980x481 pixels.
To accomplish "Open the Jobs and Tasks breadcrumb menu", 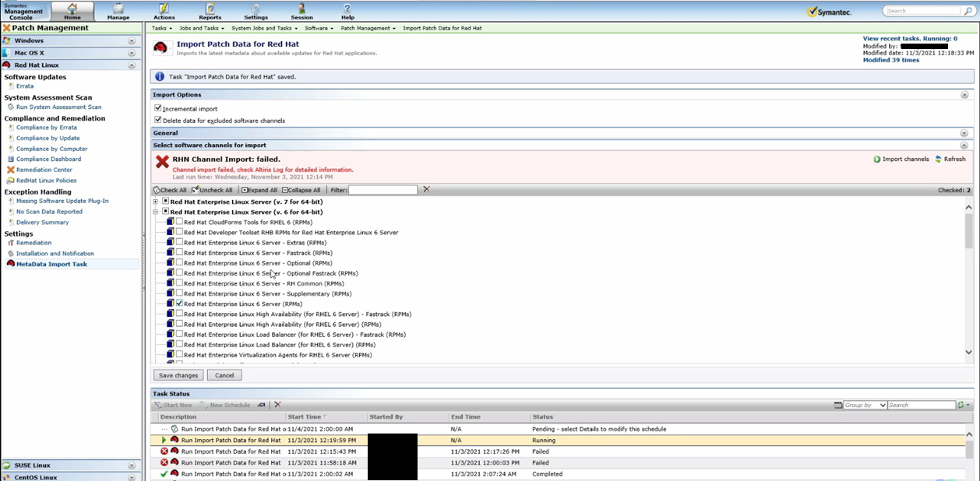I will [202, 28].
